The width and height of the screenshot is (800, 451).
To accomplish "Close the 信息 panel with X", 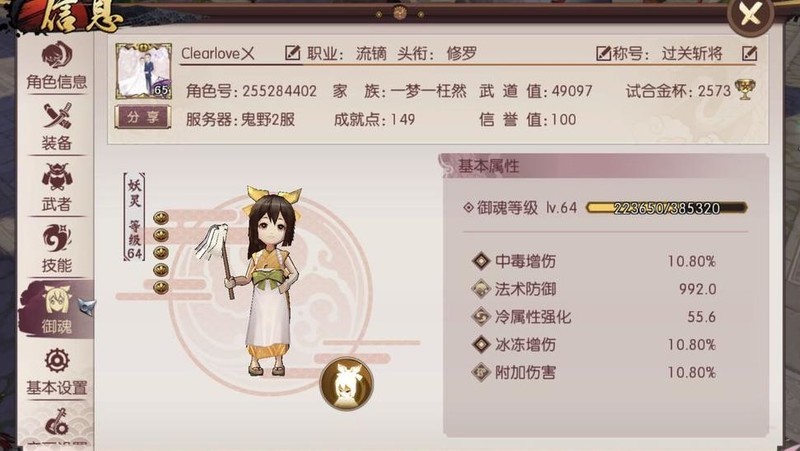I will point(750,15).
